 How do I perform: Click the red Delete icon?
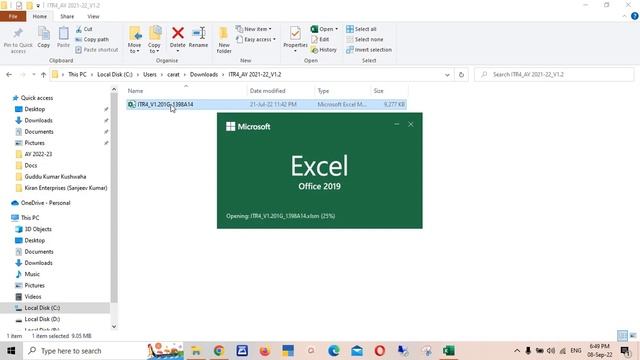tap(178, 33)
